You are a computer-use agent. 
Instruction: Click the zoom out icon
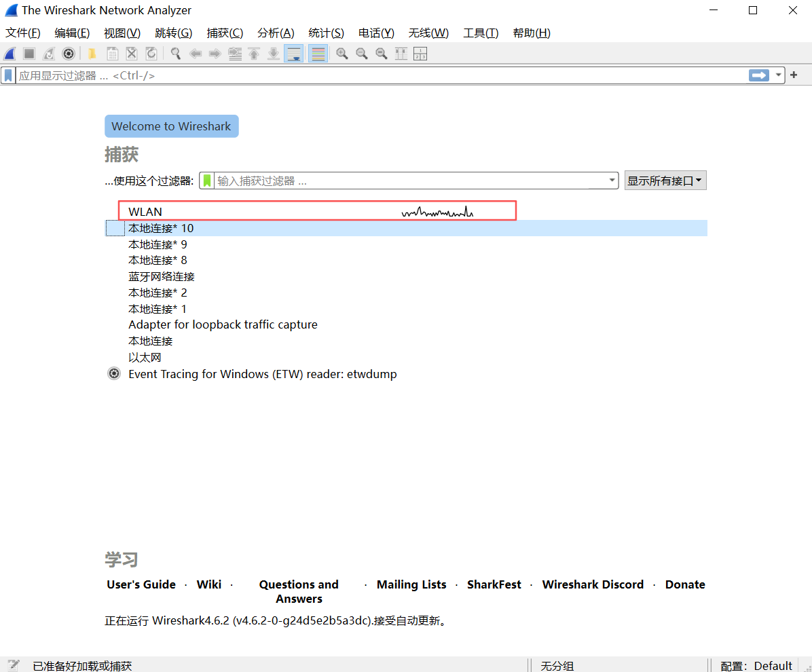tap(361, 54)
